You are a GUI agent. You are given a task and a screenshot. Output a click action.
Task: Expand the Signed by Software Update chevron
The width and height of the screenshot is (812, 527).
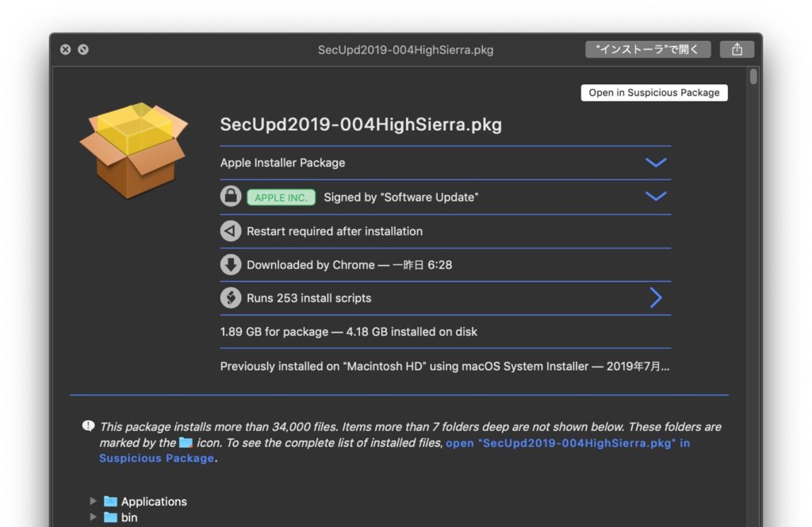pos(656,196)
